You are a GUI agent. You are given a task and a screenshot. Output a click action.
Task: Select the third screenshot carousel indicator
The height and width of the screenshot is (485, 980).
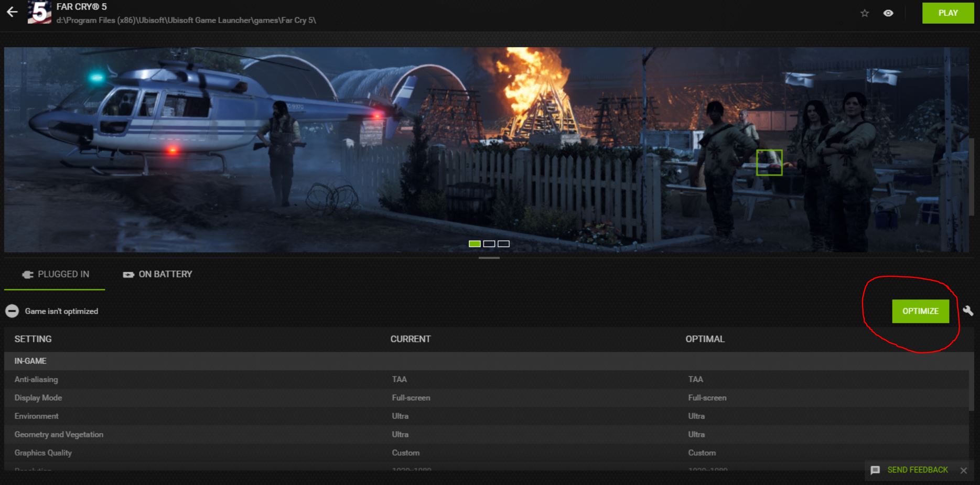tap(503, 244)
